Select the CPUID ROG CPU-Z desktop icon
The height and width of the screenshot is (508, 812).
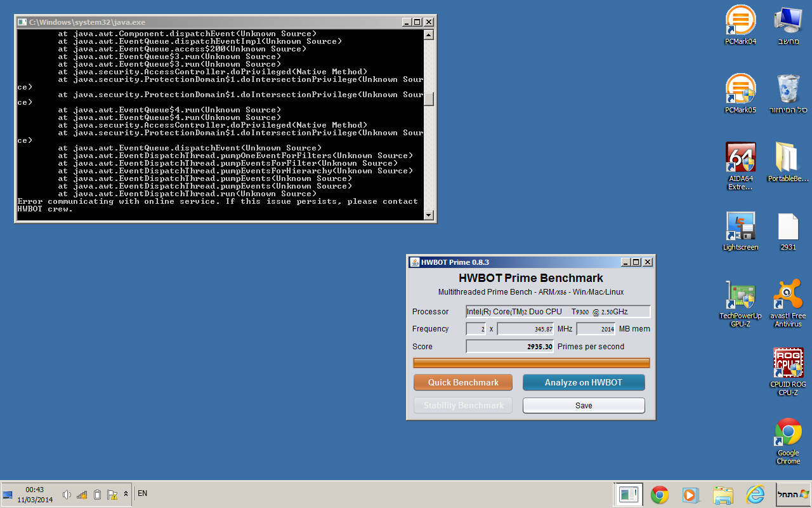tap(788, 372)
